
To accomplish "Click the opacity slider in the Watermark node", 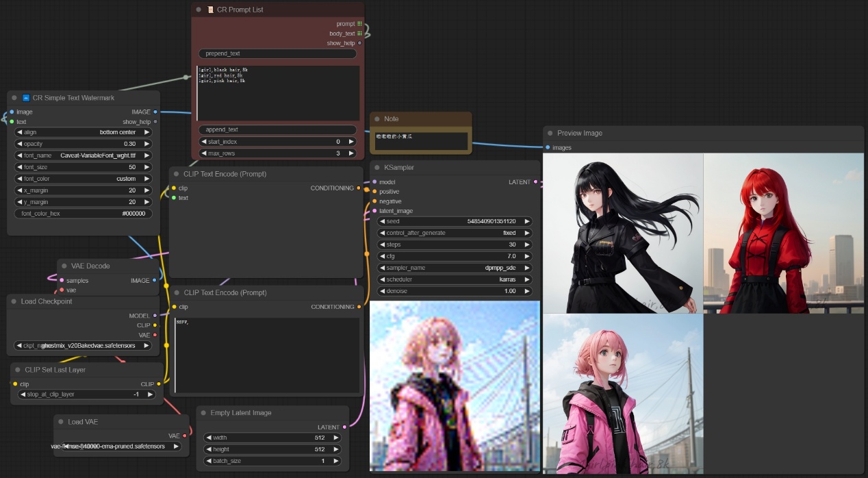I will (83, 144).
